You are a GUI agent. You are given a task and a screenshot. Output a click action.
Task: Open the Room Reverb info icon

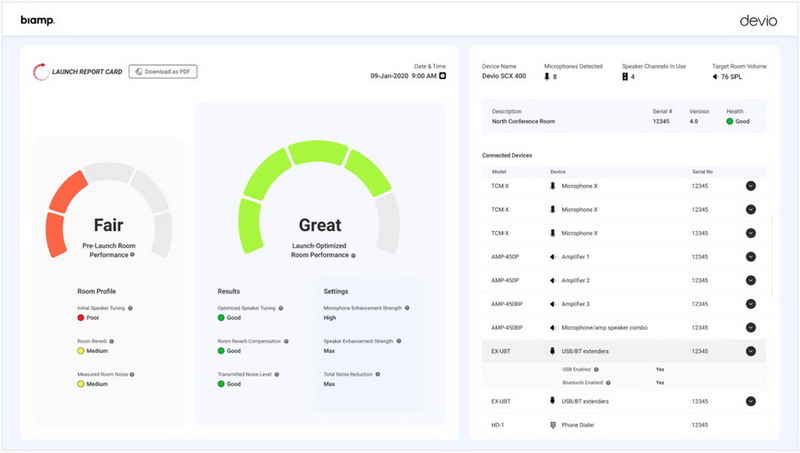coord(112,341)
